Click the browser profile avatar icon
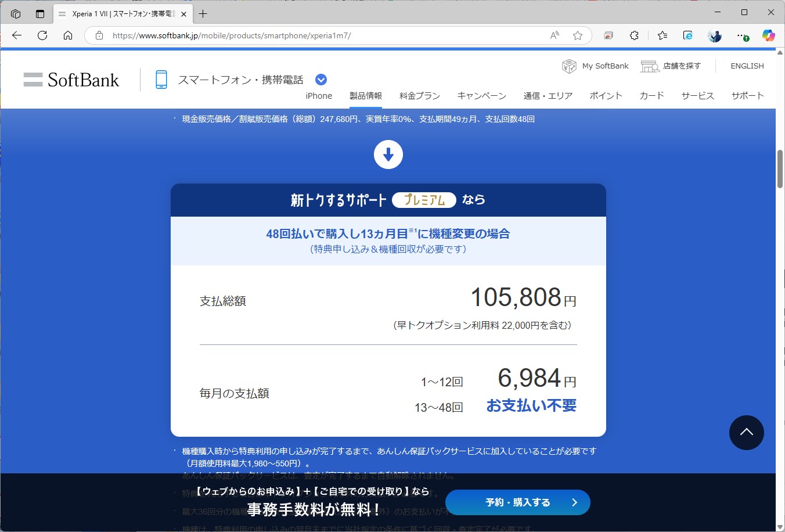Screen dimensions: 785x532 [x=714, y=35]
